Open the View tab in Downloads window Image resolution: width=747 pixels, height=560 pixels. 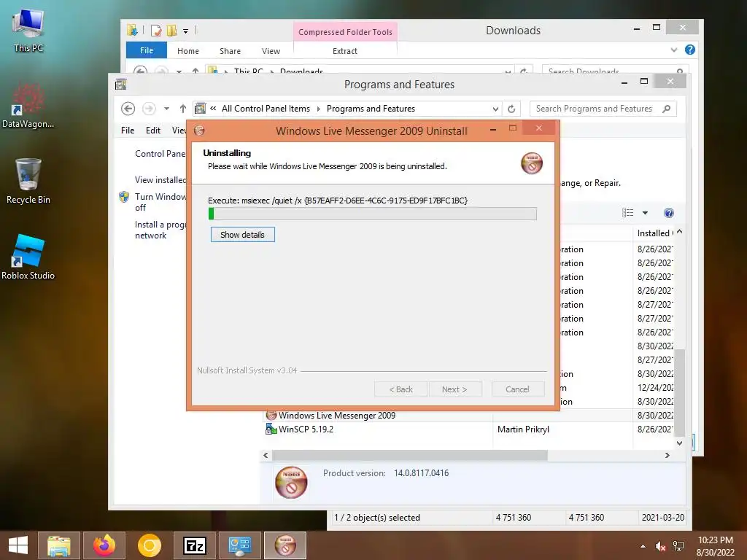(x=271, y=51)
